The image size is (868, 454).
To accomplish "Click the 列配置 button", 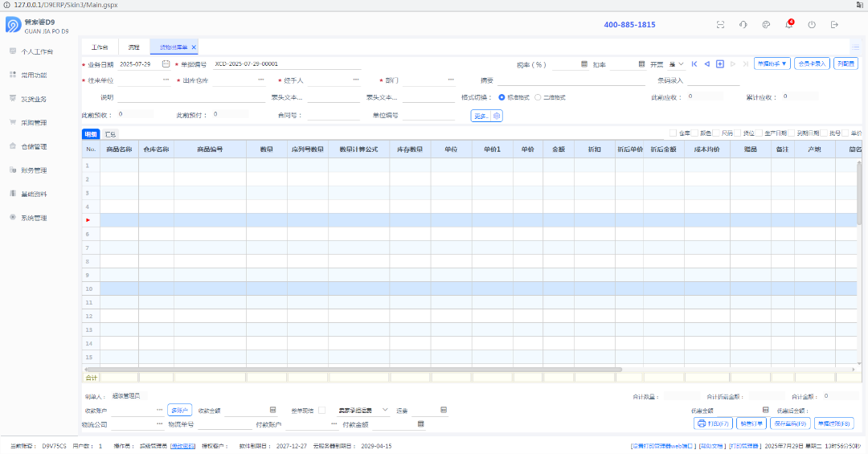I will [845, 63].
